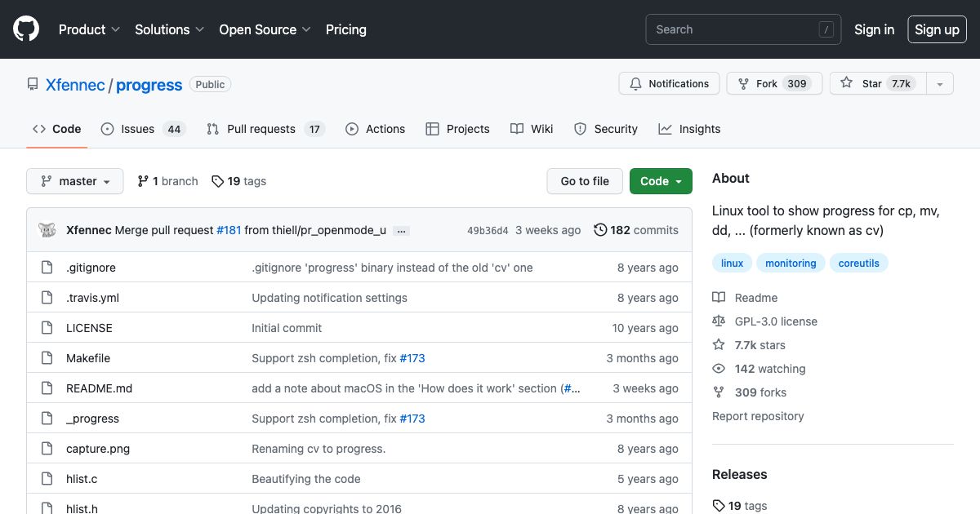Click inside the Search field
The width and height of the screenshot is (980, 514).
(735, 29)
